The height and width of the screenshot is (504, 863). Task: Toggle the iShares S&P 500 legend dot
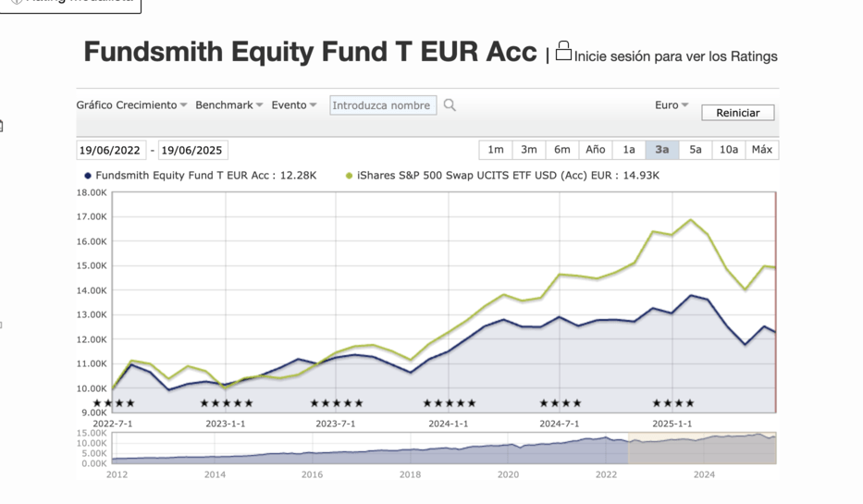pos(349,176)
